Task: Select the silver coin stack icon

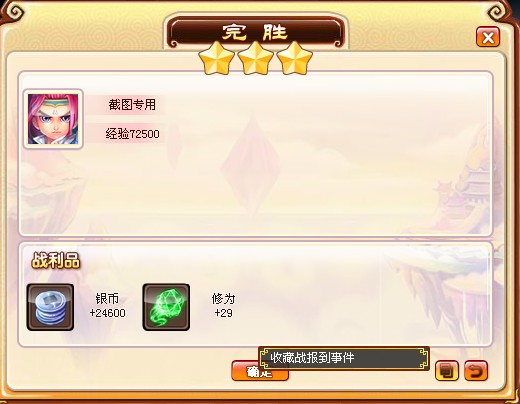Action: (50, 307)
